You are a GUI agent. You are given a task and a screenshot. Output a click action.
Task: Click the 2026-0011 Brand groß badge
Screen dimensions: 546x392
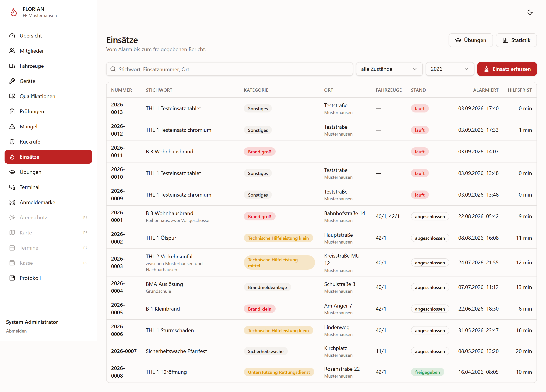(260, 151)
